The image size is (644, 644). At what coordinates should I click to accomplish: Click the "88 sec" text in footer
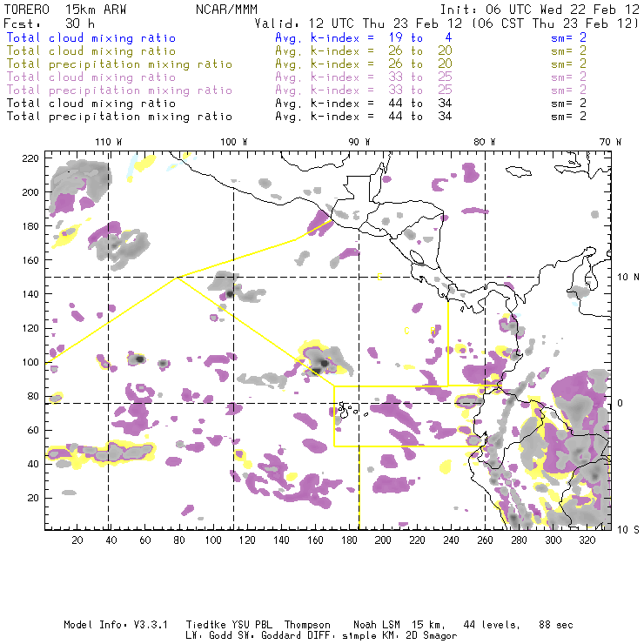click(556, 625)
